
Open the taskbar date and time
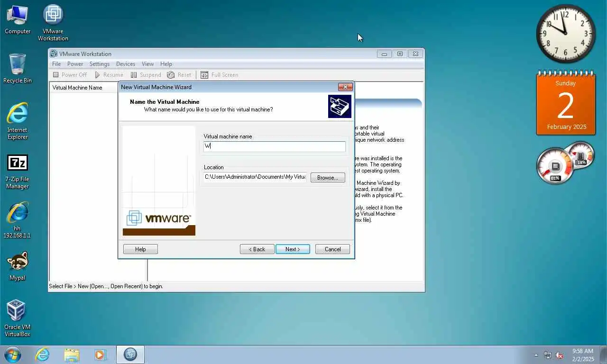583,355
